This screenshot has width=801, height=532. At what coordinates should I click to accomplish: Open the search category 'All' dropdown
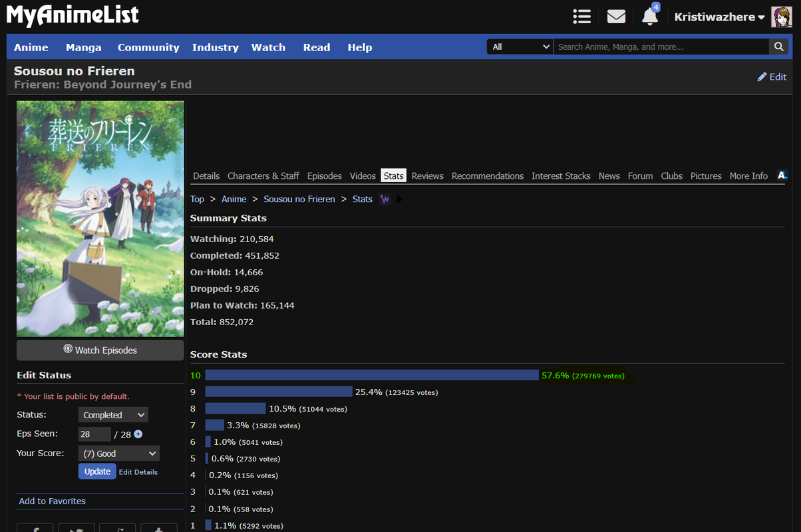coord(520,47)
